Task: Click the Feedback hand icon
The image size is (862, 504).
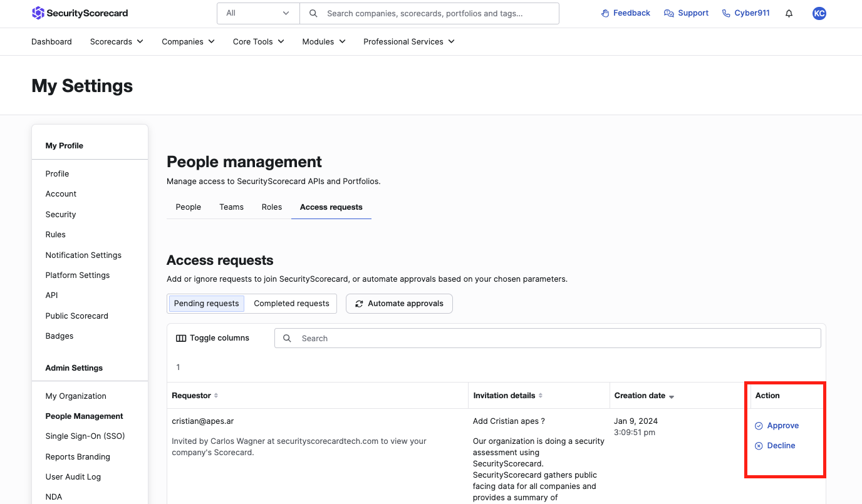Action: coord(605,13)
